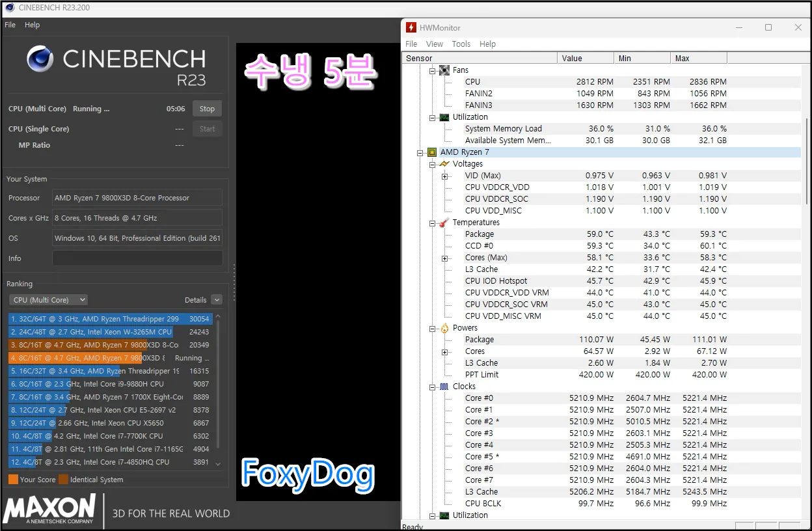Select the 9800X3D 20349 score entry

111,345
